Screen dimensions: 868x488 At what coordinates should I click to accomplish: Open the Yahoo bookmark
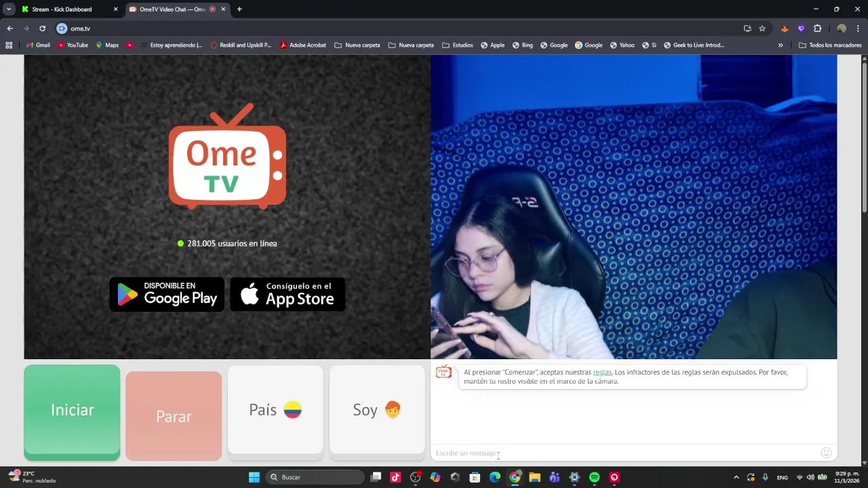[623, 45]
